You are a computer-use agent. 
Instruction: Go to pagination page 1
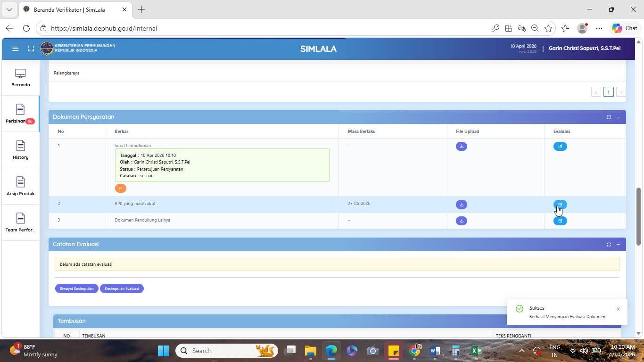(609, 92)
